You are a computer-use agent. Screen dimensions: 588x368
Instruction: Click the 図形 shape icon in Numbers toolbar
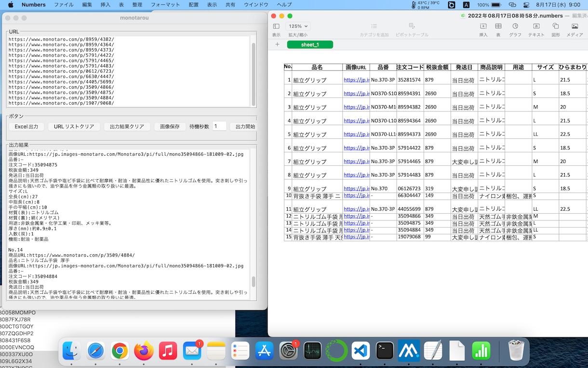click(556, 27)
